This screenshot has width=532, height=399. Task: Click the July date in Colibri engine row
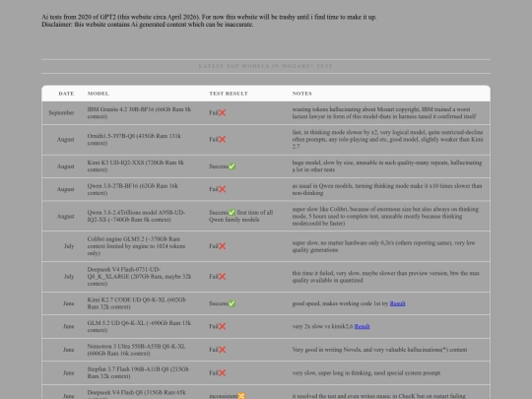coord(69,246)
